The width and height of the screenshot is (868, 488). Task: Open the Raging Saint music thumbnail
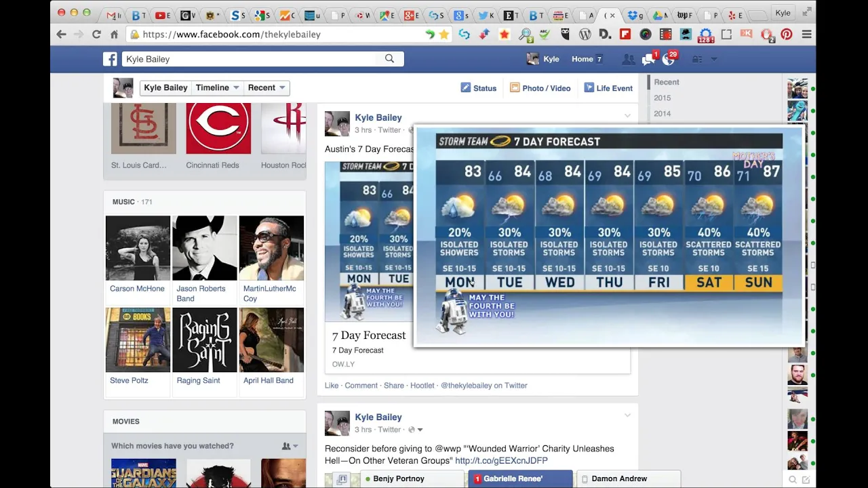pyautogui.click(x=204, y=340)
